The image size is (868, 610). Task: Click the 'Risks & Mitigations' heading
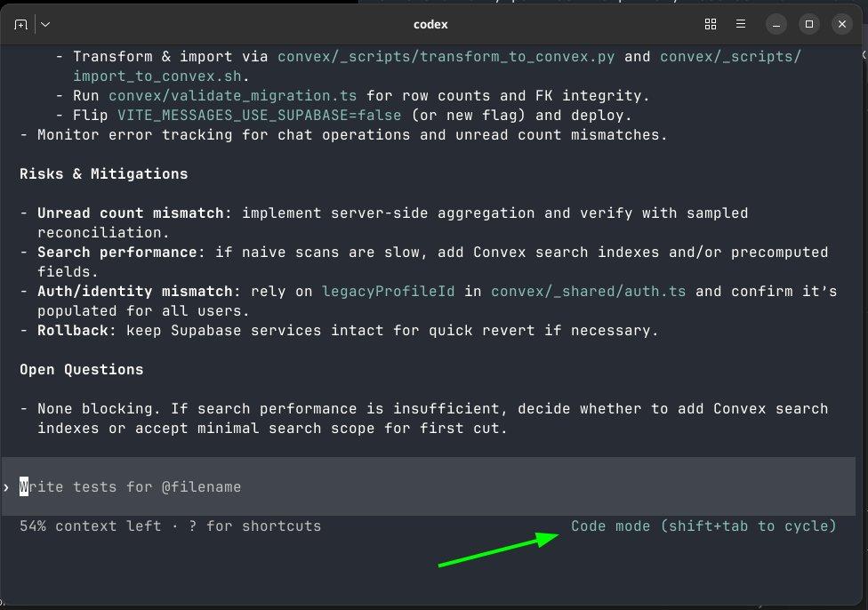tap(103, 174)
